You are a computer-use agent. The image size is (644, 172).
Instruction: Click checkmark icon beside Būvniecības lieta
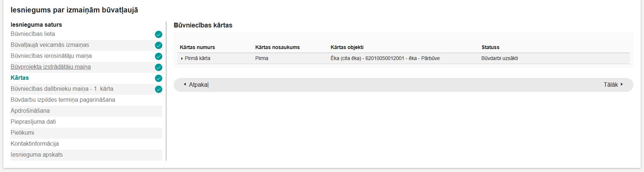[x=159, y=34]
